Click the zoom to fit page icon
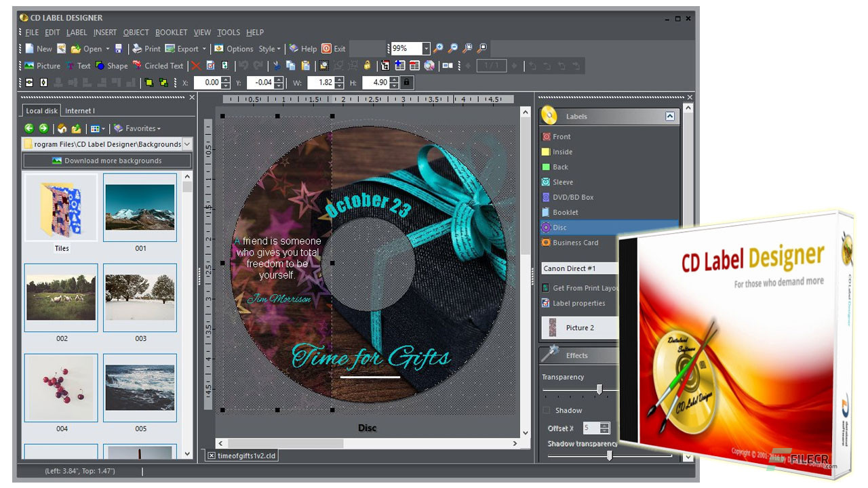Screen dimensions: 868x488 pos(481,49)
